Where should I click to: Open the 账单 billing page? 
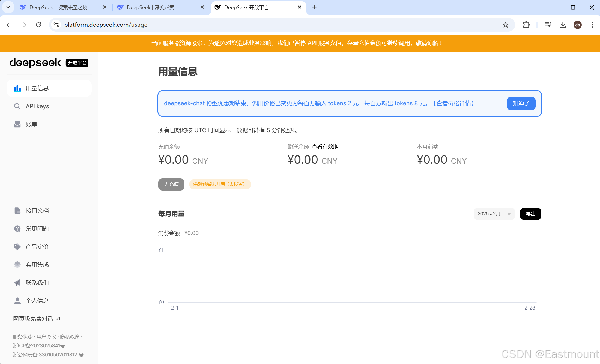click(31, 124)
